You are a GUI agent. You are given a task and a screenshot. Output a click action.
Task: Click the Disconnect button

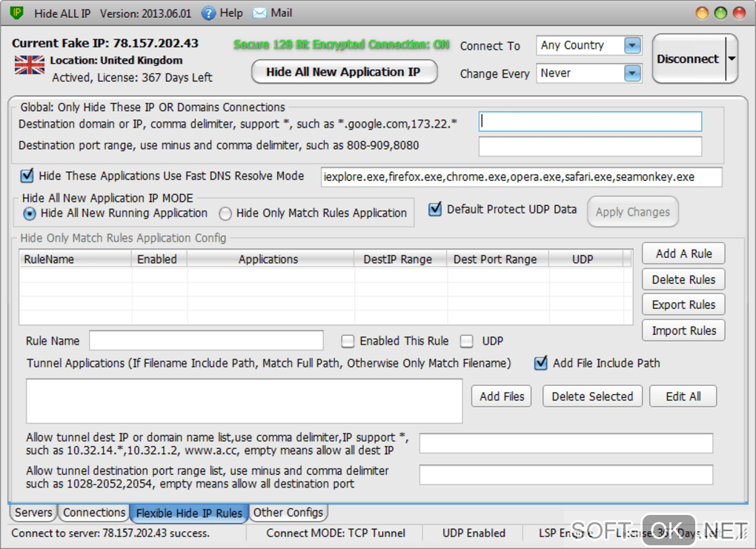[x=688, y=59]
